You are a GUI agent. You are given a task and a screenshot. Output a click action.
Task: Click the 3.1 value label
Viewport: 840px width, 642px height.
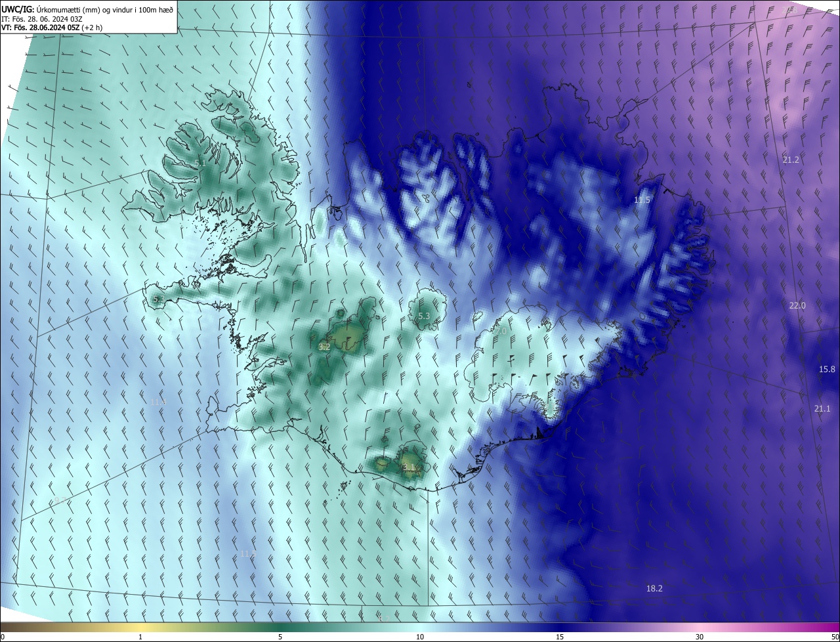tap(408, 467)
